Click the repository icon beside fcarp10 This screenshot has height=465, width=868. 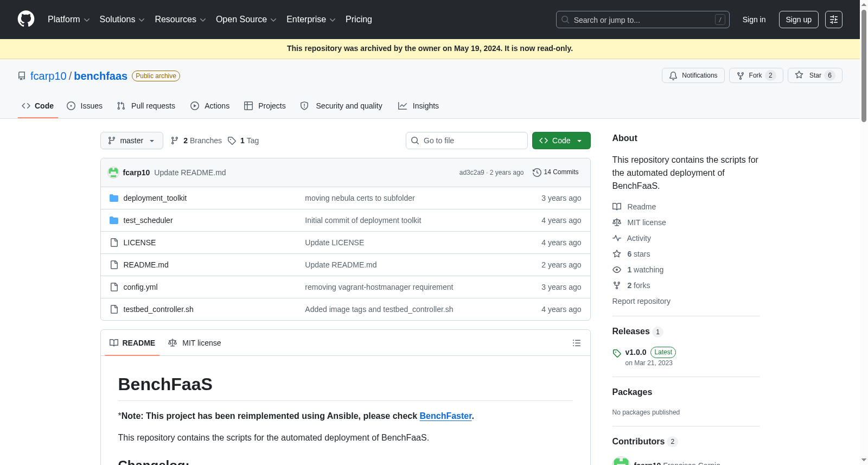[22, 76]
